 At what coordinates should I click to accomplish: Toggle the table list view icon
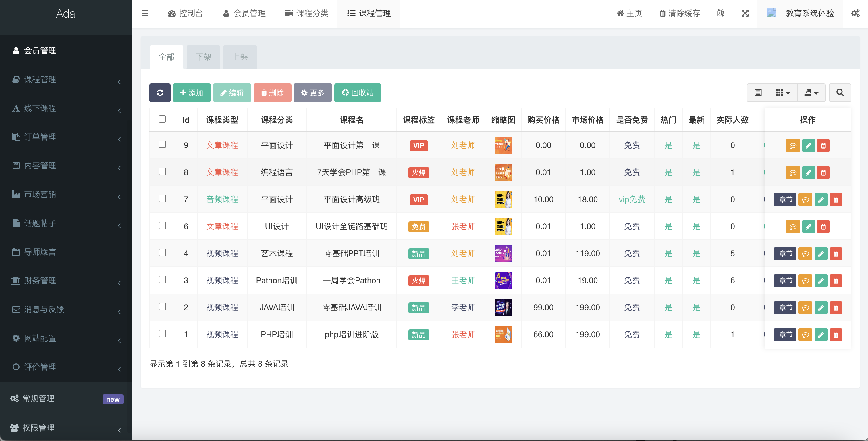pos(758,93)
